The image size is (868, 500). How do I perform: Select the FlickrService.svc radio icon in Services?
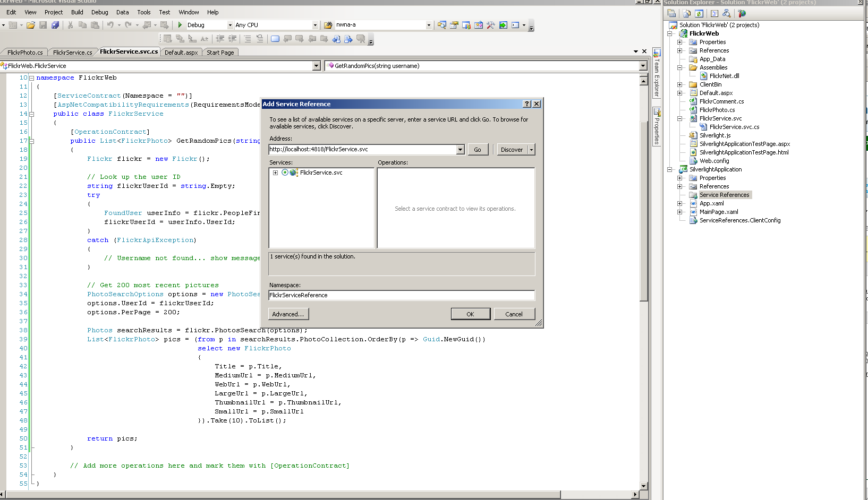[285, 173]
